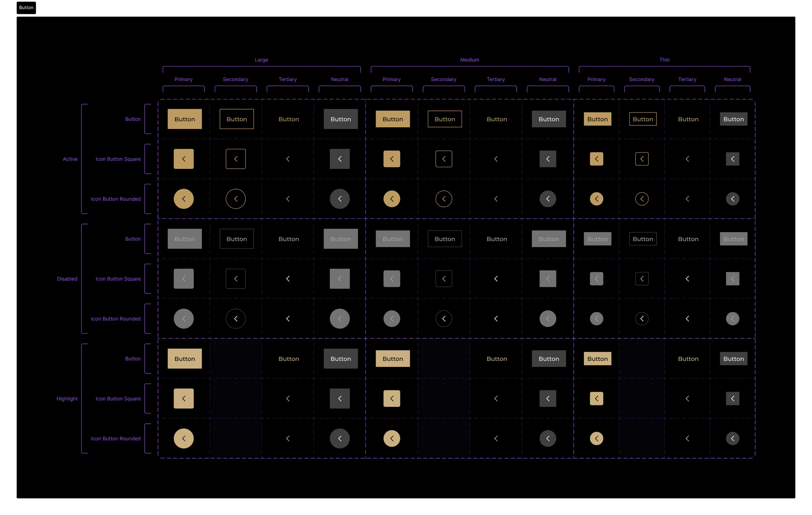Click Thin Secondary Disabled rounded icon button
Image resolution: width=812 pixels, height=515 pixels.
tap(642, 319)
